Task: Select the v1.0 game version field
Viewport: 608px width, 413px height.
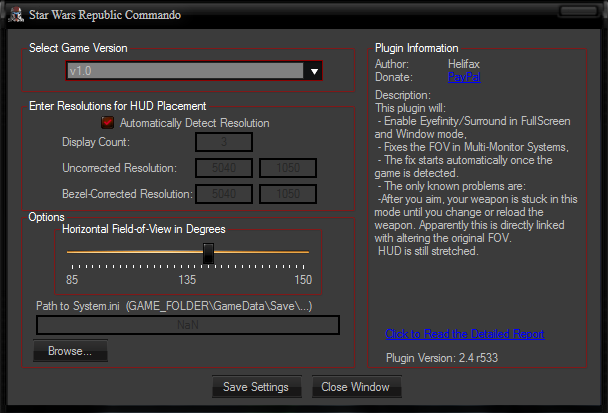Action: click(x=185, y=71)
